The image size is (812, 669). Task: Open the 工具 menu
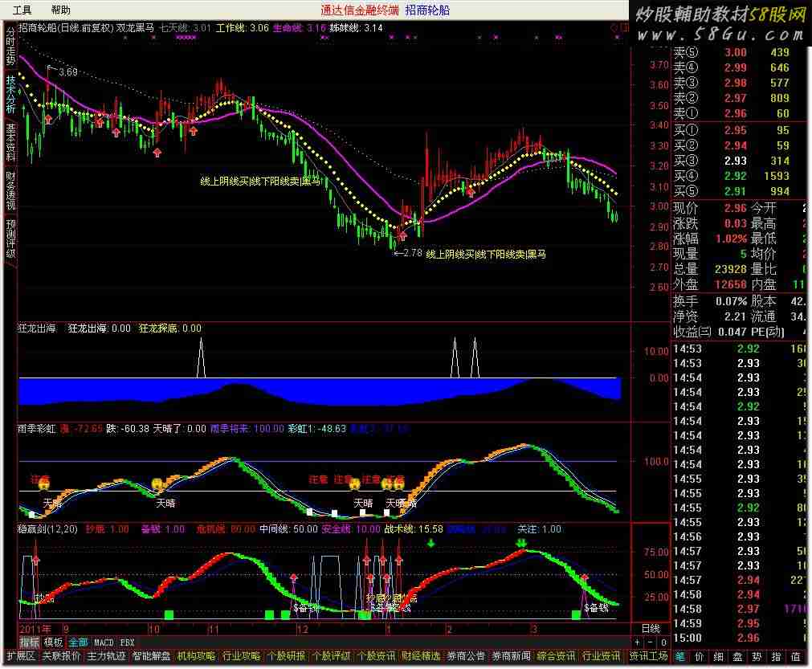coord(22,10)
